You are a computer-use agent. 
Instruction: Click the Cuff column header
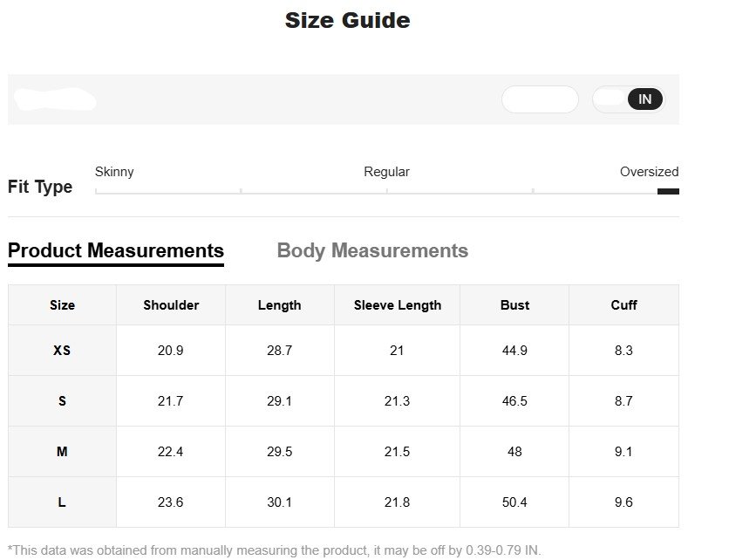[623, 305]
